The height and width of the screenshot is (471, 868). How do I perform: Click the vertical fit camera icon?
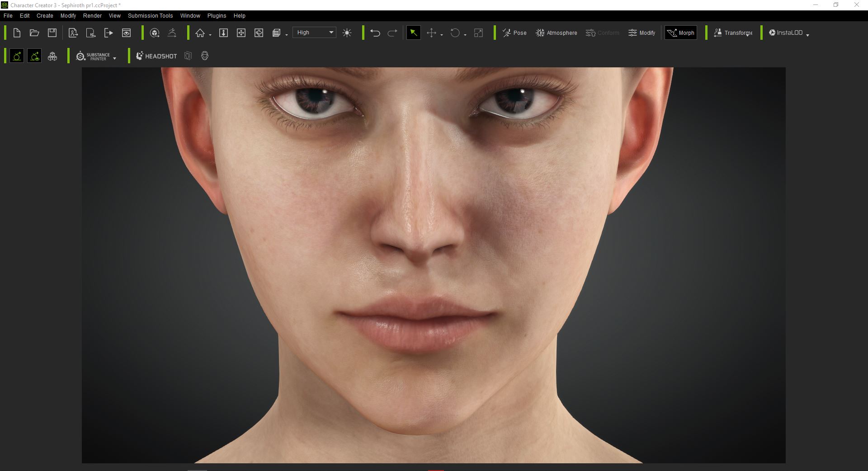[x=223, y=33]
